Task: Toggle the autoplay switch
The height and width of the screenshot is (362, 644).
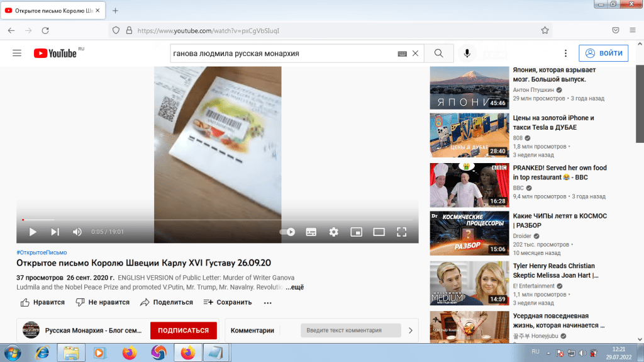Action: pyautogui.click(x=287, y=232)
